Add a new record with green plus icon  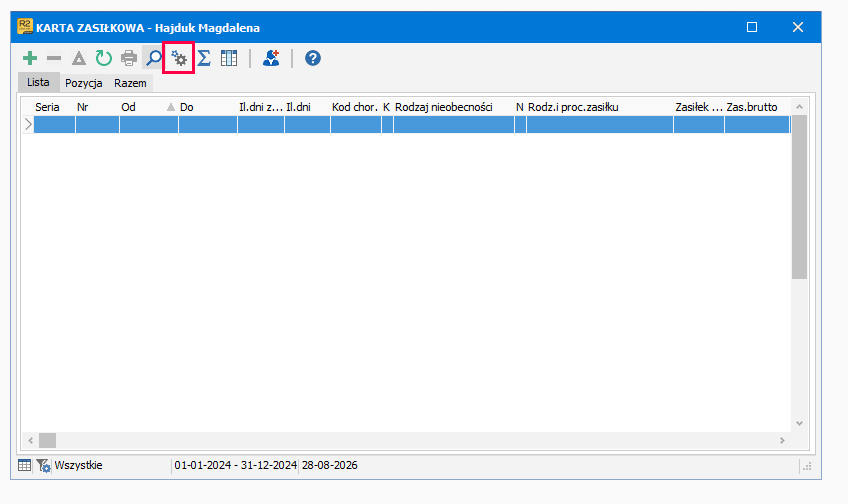click(x=30, y=58)
